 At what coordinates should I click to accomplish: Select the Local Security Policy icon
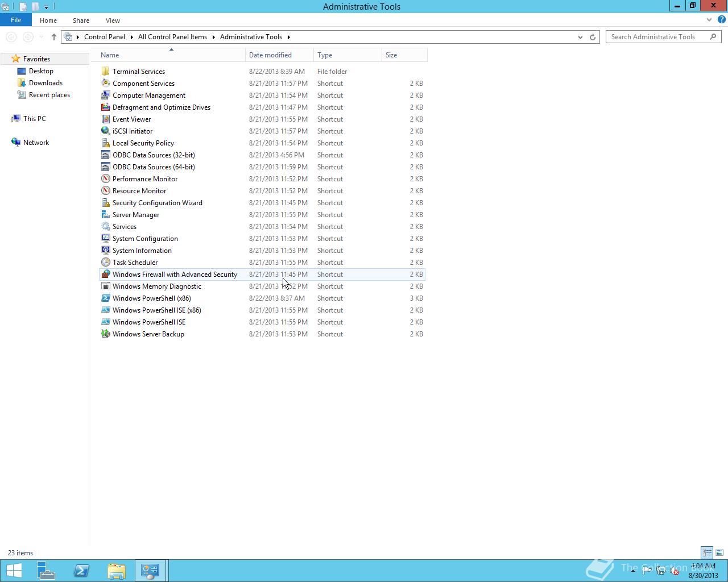(105, 143)
